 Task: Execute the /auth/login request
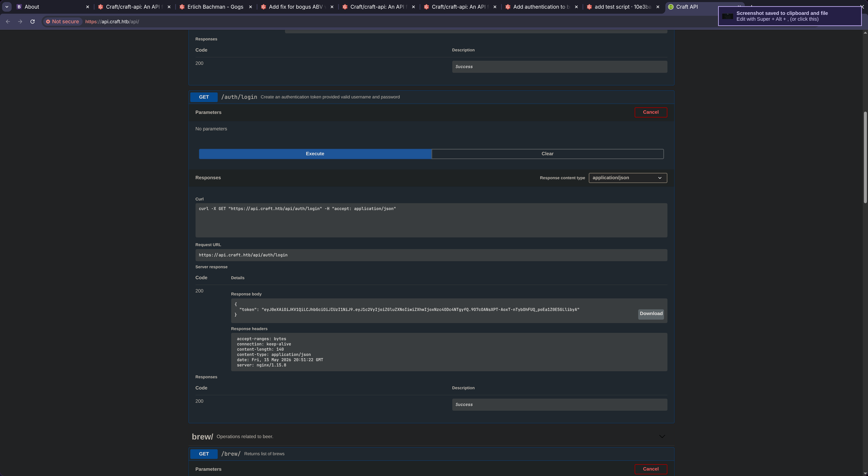315,154
